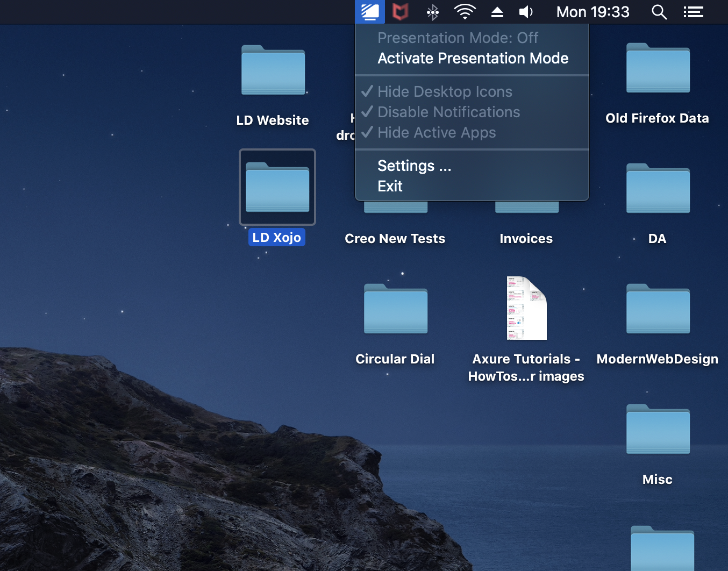The height and width of the screenshot is (571, 728).
Task: Select the Circular Dial folder
Action: 396,310
